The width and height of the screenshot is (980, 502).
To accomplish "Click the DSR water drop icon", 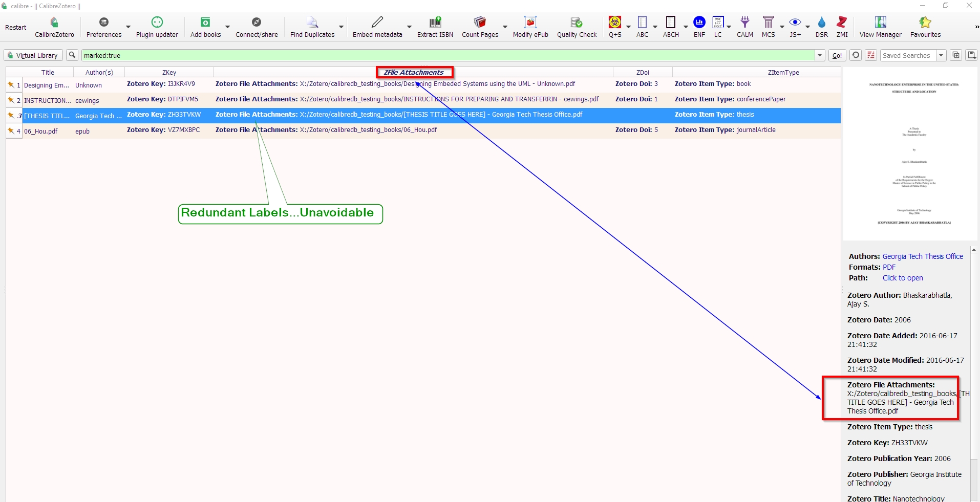I will pyautogui.click(x=822, y=22).
